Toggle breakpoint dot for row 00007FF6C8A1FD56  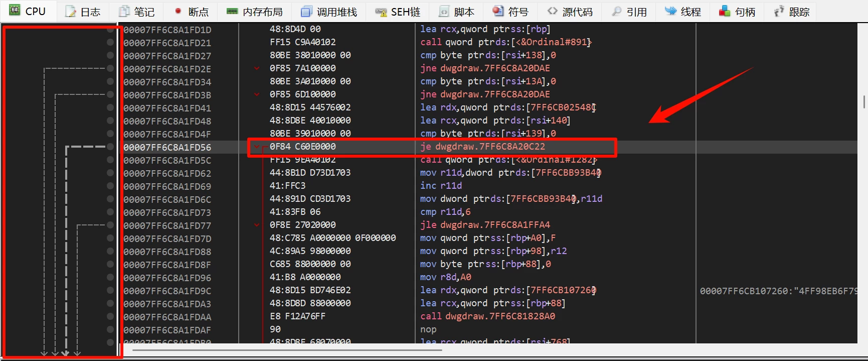click(x=110, y=147)
